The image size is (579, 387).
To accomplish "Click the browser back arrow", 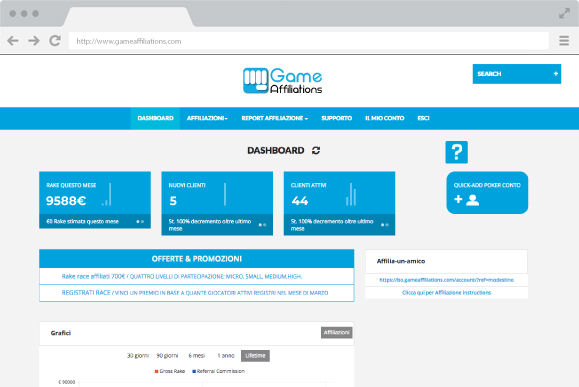I will (x=13, y=41).
